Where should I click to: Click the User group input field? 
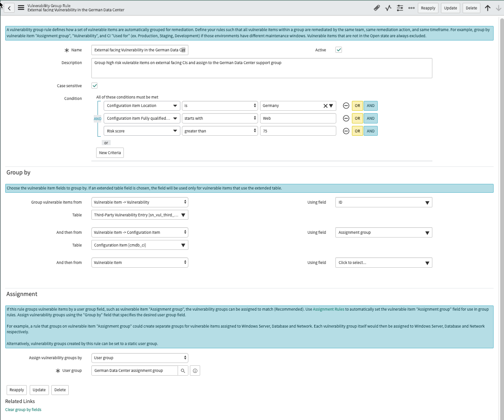click(135, 371)
